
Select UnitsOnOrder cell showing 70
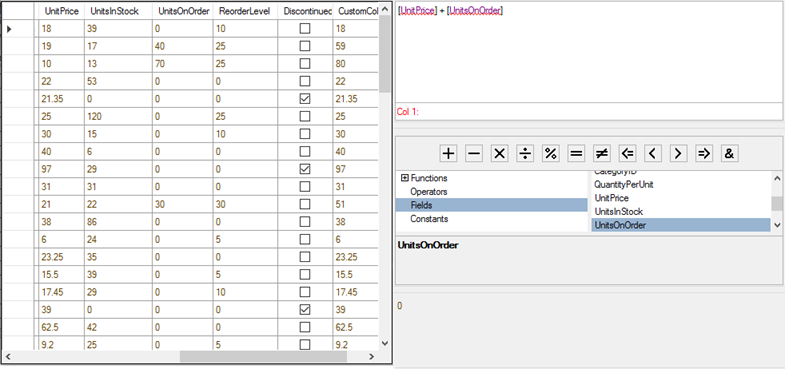[x=182, y=64]
